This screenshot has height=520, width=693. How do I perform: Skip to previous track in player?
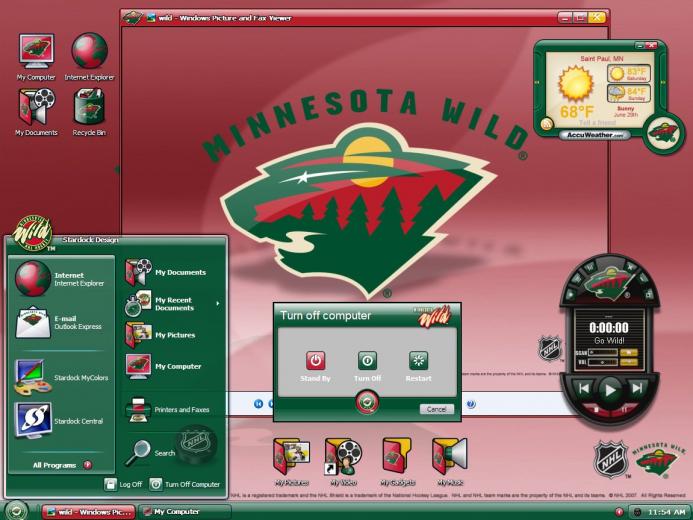click(584, 388)
